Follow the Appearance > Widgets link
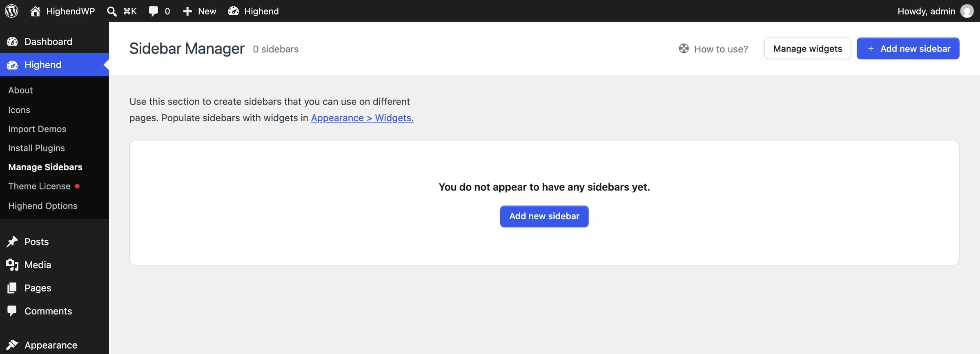The height and width of the screenshot is (354, 980). pyautogui.click(x=362, y=118)
